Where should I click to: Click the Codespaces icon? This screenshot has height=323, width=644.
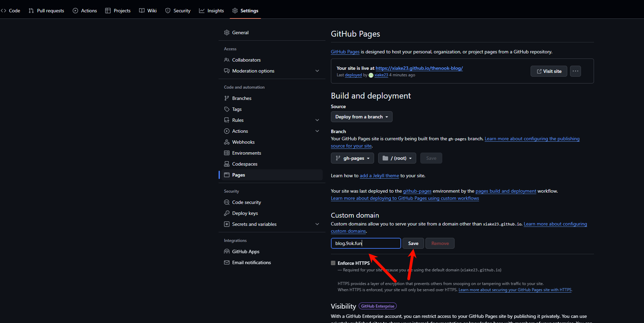[x=227, y=164]
